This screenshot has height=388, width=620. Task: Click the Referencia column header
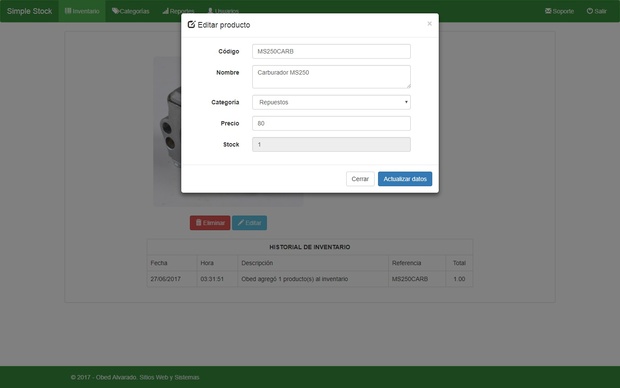coord(417,263)
